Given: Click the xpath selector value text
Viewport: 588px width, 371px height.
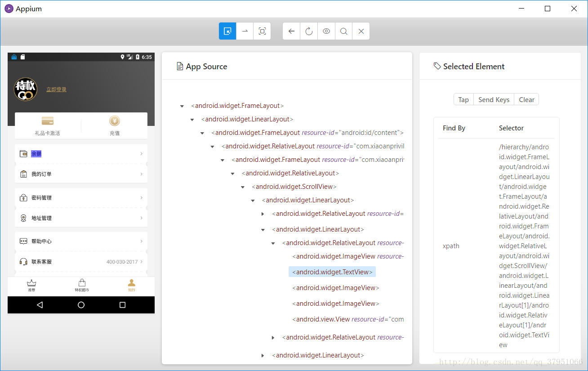Looking at the screenshot, I should (524, 246).
